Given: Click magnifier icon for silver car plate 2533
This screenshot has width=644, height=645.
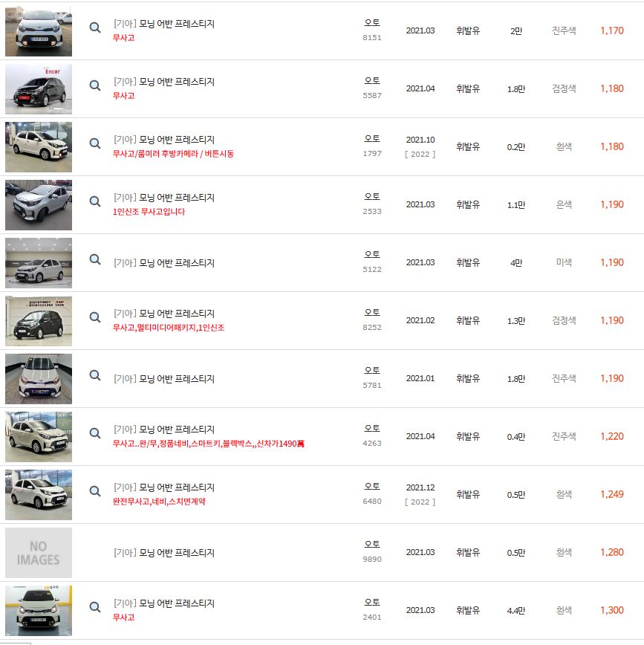Looking at the screenshot, I should [x=95, y=201].
